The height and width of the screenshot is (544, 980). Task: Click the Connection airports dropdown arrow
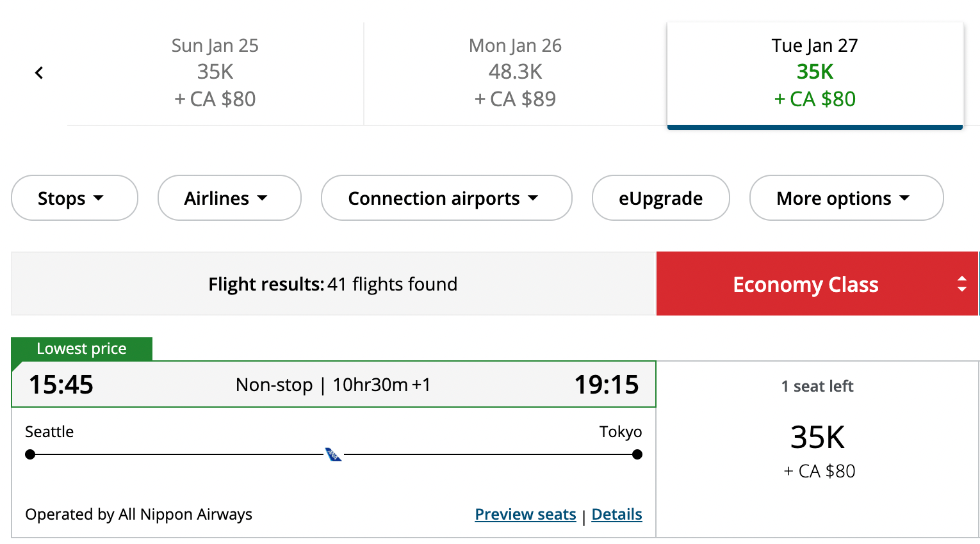click(533, 198)
